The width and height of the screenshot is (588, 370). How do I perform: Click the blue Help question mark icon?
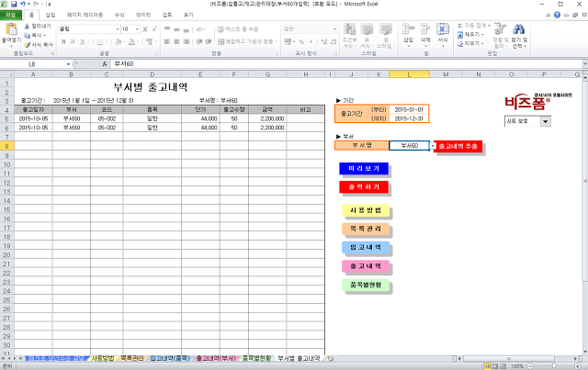(557, 15)
